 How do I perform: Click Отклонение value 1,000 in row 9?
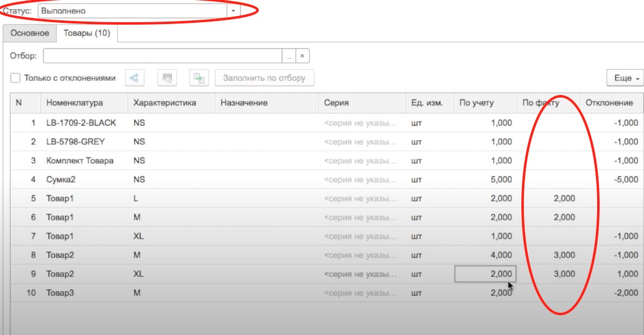pos(612,274)
